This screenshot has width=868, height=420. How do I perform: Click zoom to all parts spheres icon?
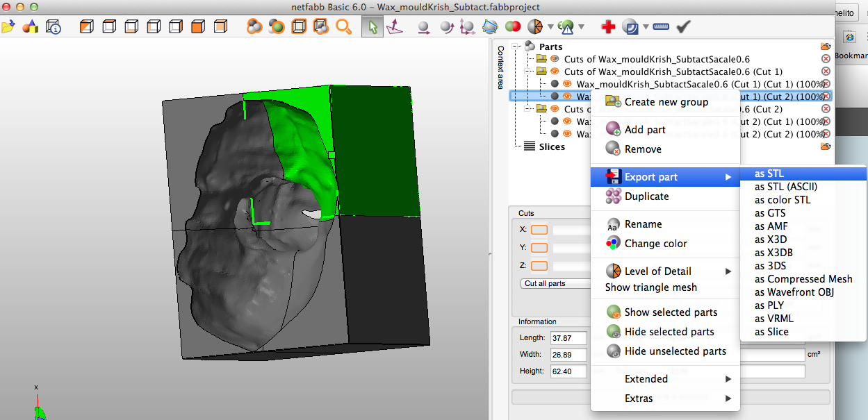[x=255, y=27]
